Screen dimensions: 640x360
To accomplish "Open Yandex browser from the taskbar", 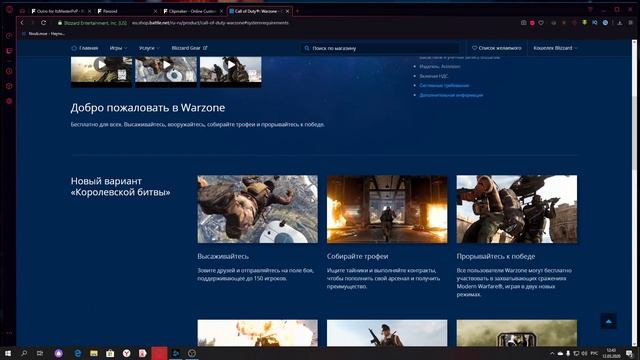I will click(127, 353).
